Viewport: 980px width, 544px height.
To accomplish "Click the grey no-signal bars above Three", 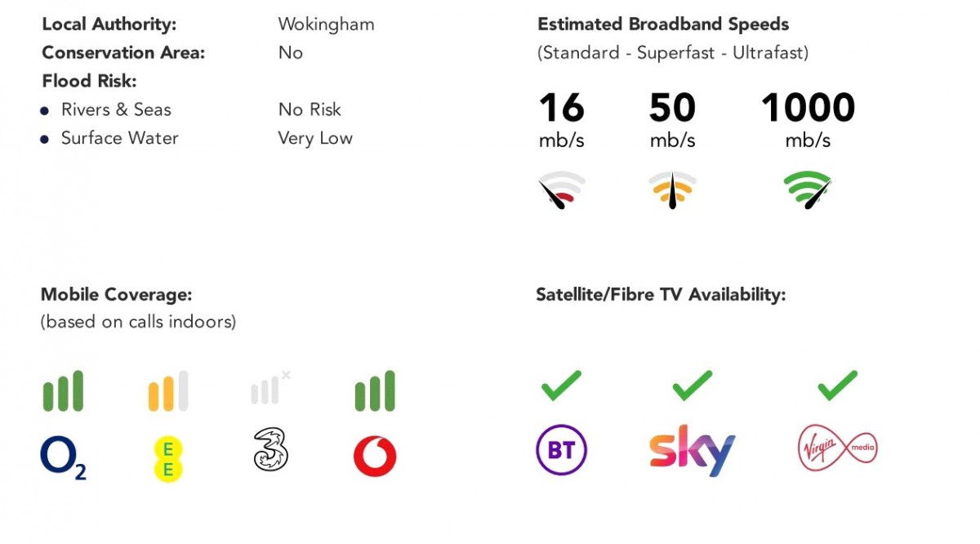I will [269, 389].
